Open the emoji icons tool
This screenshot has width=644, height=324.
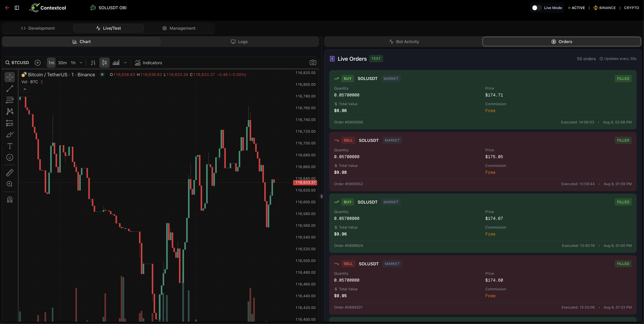point(10,157)
